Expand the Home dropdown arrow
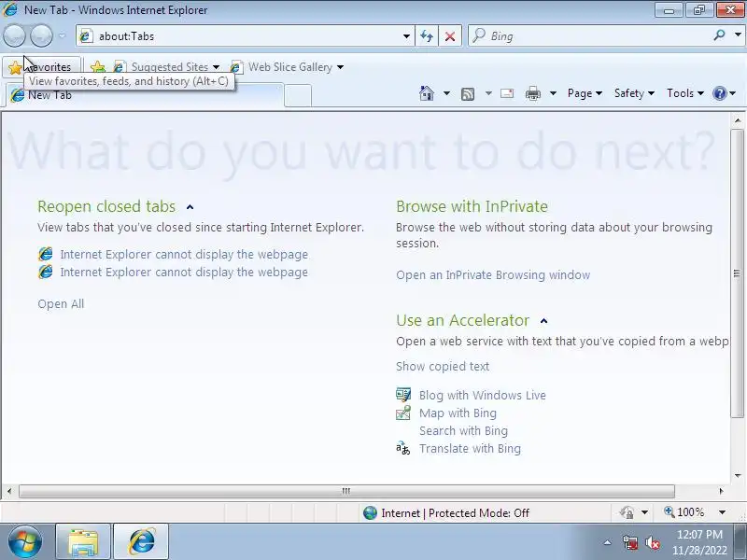Screen dimensions: 747x560 click(x=446, y=93)
